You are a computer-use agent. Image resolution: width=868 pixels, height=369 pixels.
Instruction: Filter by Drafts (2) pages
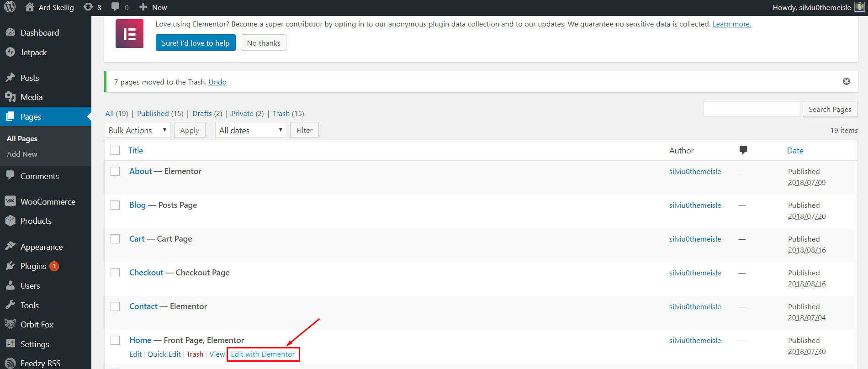click(x=207, y=113)
